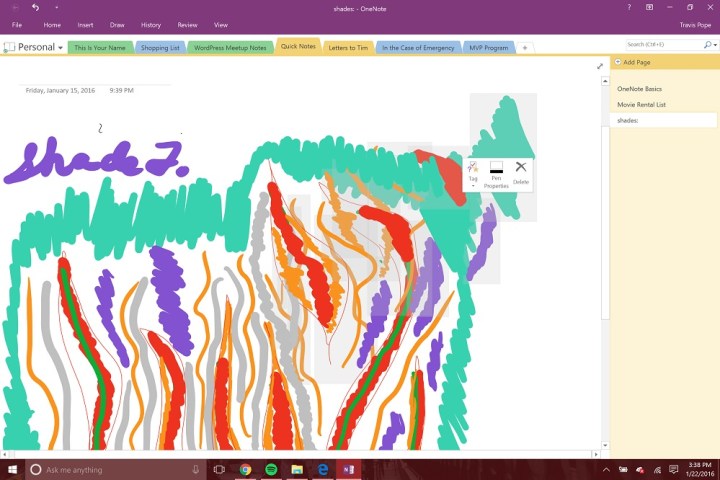Viewport: 720px width, 480px height.
Task: Open the Draw ribbon tab
Action: (x=117, y=25)
